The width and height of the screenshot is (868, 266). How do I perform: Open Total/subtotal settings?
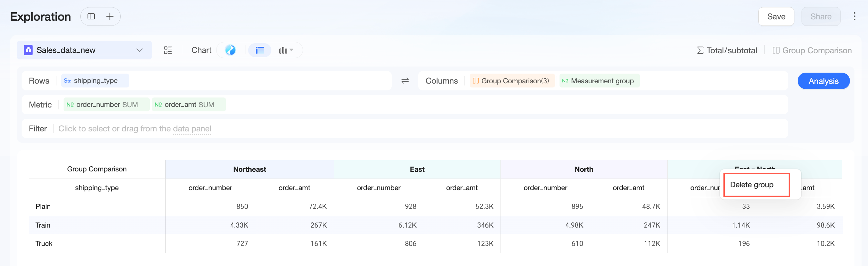tap(727, 51)
